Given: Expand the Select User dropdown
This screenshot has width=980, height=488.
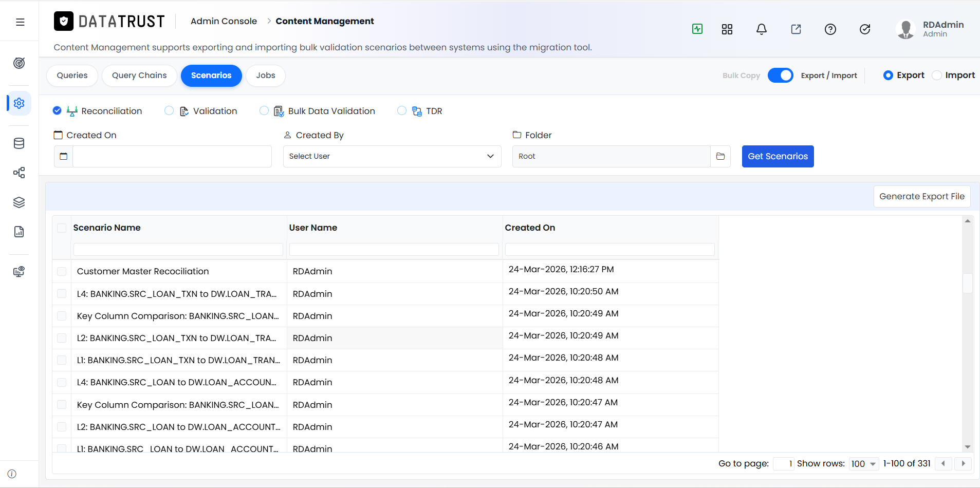Looking at the screenshot, I should point(392,156).
